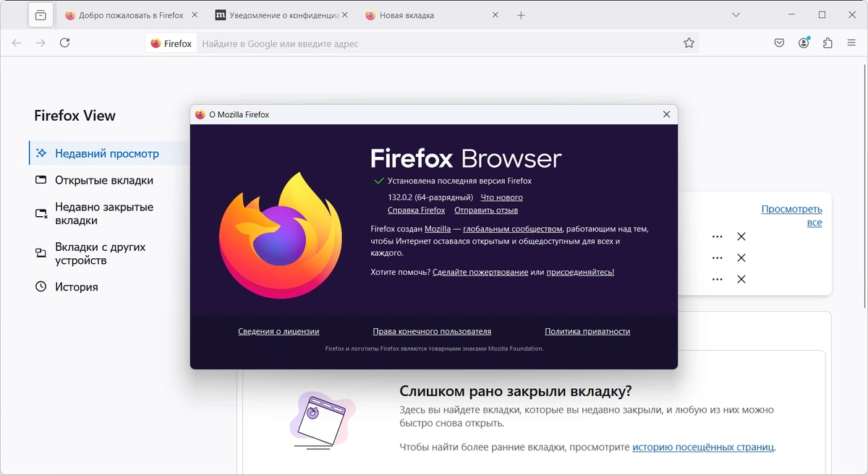Image resolution: width=868 pixels, height=475 pixels.
Task: Open the 'историю посещённых страниц' link
Action: 703,447
